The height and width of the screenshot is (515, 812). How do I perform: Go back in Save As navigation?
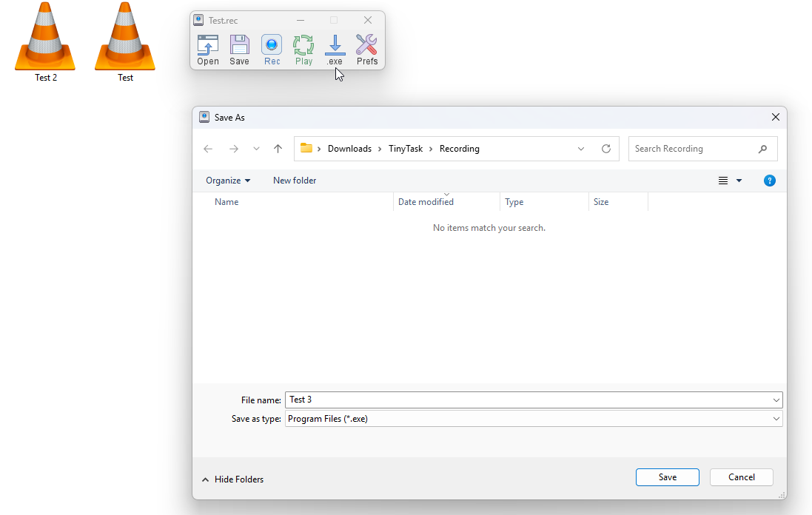[x=208, y=149]
